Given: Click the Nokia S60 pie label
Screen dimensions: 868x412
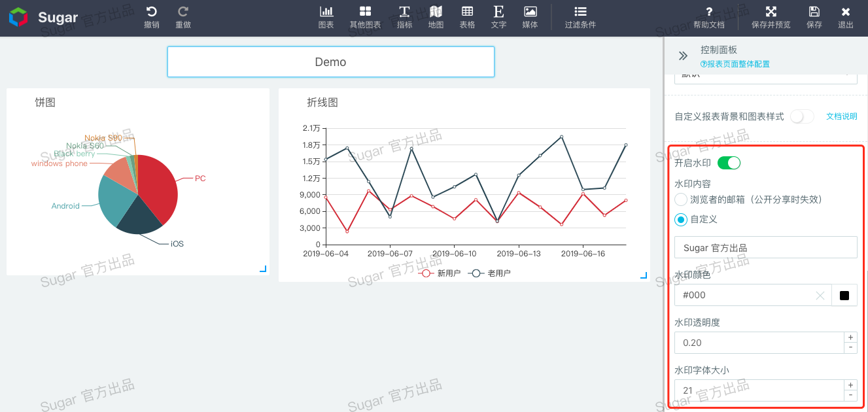Looking at the screenshot, I should coord(85,146).
